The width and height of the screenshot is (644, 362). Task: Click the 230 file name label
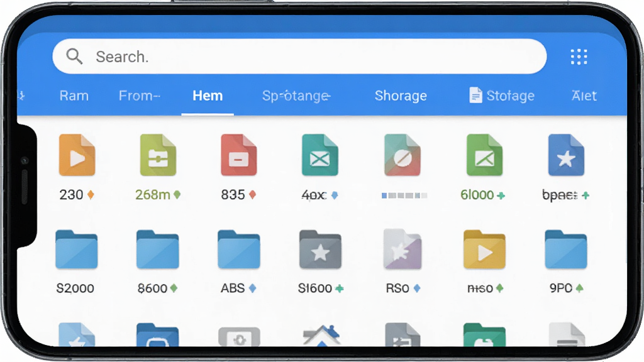coord(72,195)
